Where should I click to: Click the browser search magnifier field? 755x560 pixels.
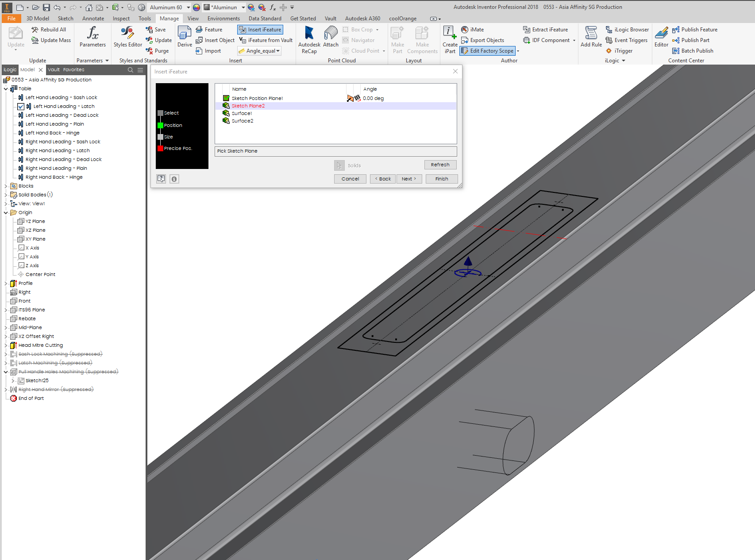tap(131, 69)
